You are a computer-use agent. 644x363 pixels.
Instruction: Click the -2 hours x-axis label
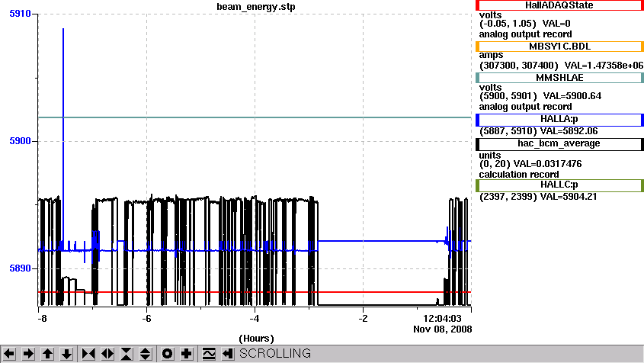pos(363,319)
